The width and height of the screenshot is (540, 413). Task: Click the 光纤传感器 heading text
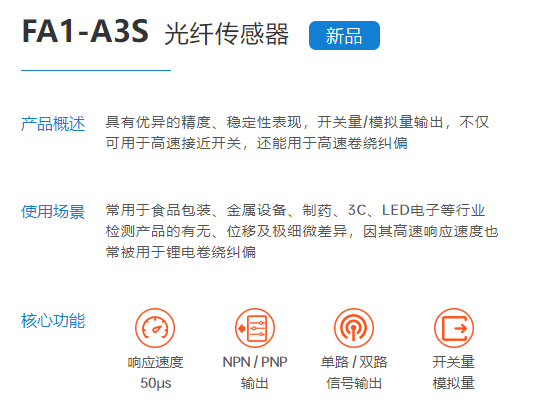226,34
